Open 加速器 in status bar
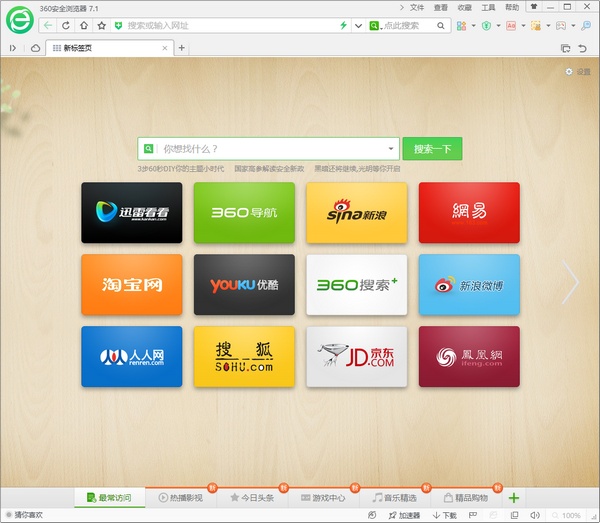This screenshot has height=523, width=600. [404, 515]
